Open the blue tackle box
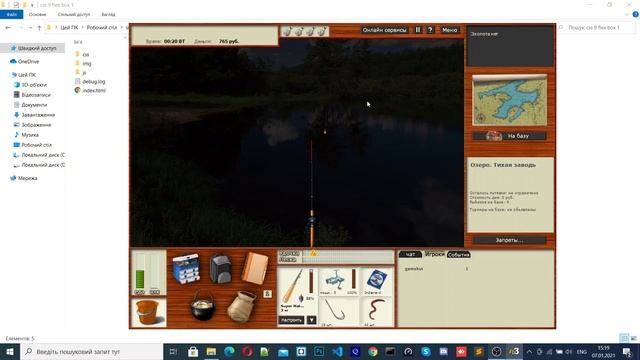This screenshot has height=360, width=640. pos(186,269)
